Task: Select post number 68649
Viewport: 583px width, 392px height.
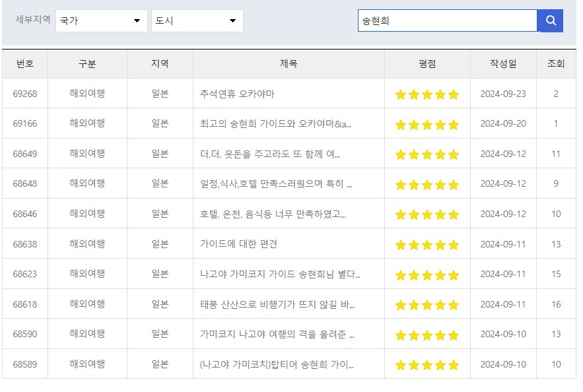Action: [25, 154]
